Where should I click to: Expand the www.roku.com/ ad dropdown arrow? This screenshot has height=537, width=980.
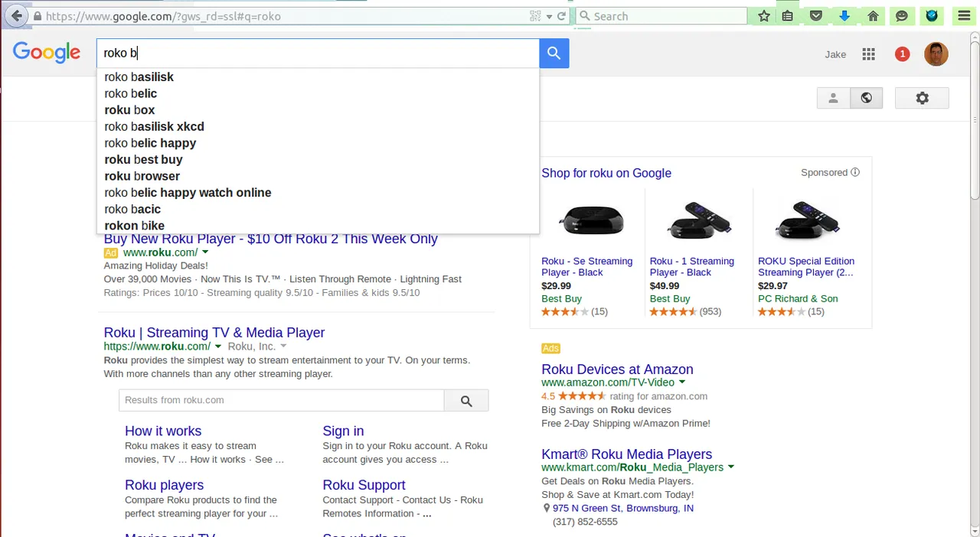click(205, 252)
